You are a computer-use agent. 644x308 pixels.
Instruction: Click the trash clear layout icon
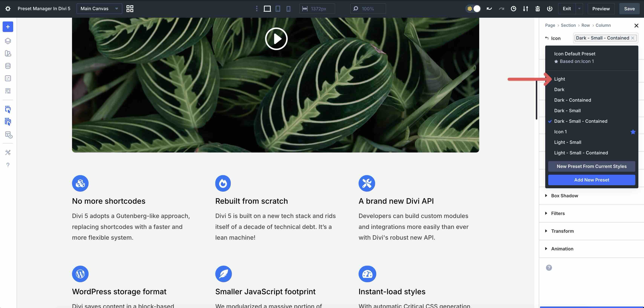537,9
